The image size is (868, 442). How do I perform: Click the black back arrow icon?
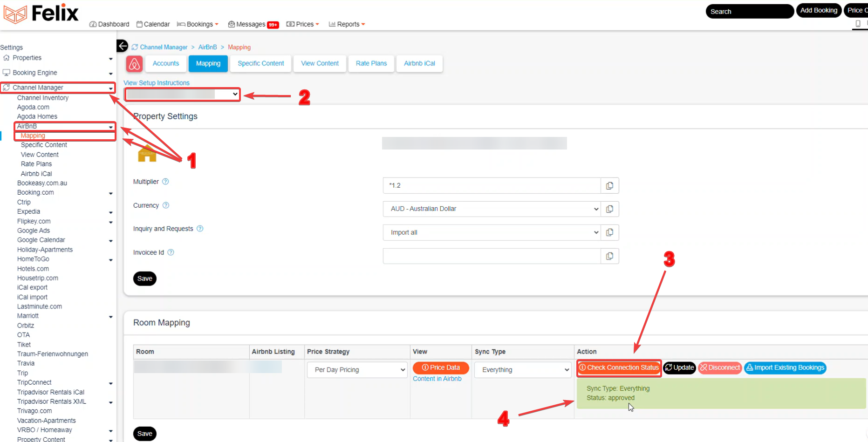(x=122, y=46)
